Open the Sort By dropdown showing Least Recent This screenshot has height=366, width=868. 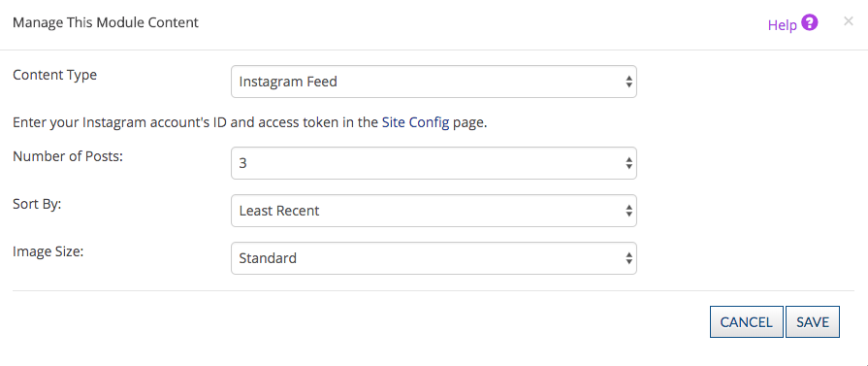(434, 211)
